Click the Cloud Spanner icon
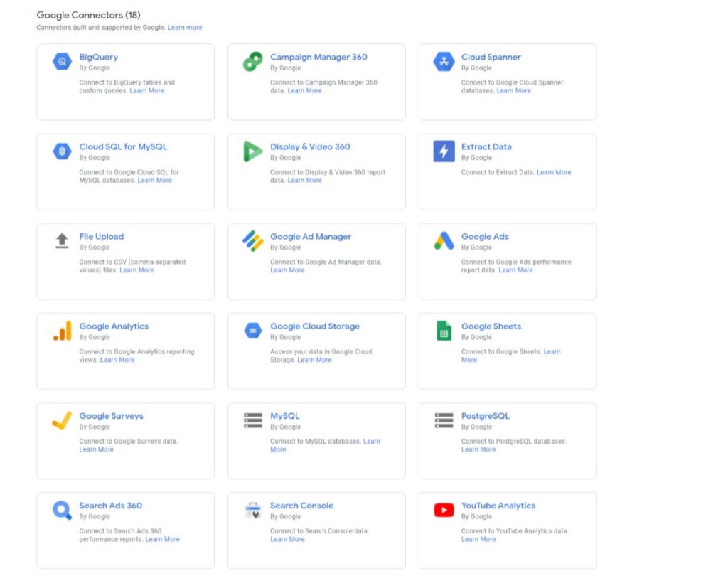This screenshot has width=728, height=576. tap(444, 61)
